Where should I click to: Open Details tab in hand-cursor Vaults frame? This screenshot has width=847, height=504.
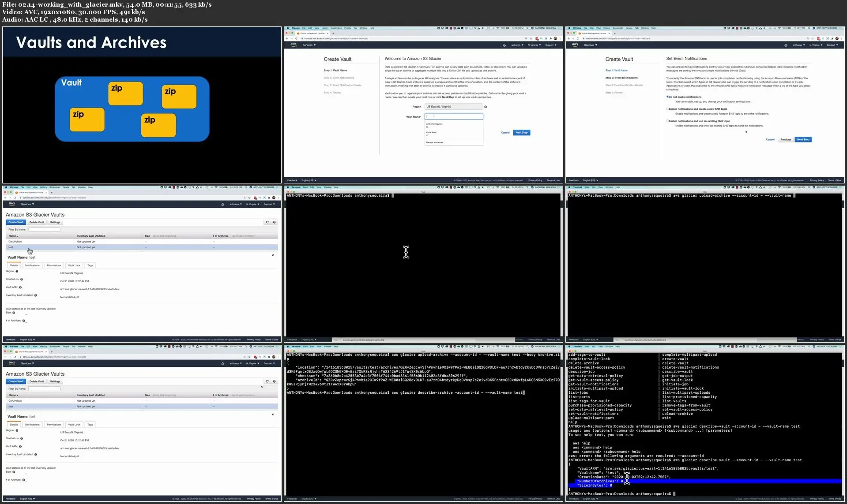pyautogui.click(x=14, y=265)
